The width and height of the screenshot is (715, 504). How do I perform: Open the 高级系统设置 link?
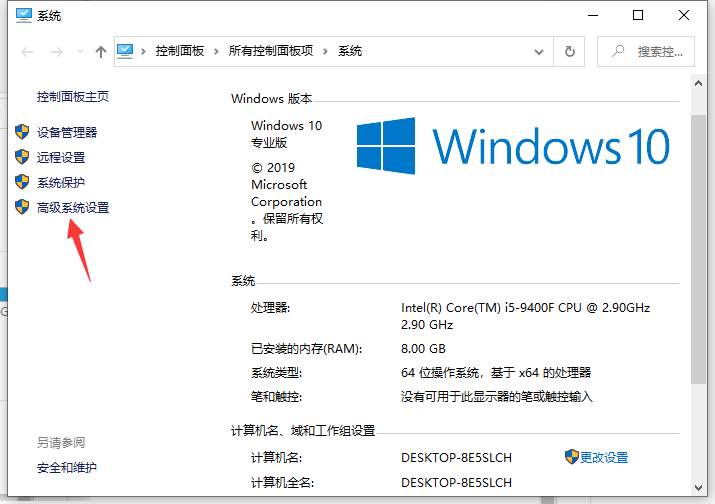point(72,208)
